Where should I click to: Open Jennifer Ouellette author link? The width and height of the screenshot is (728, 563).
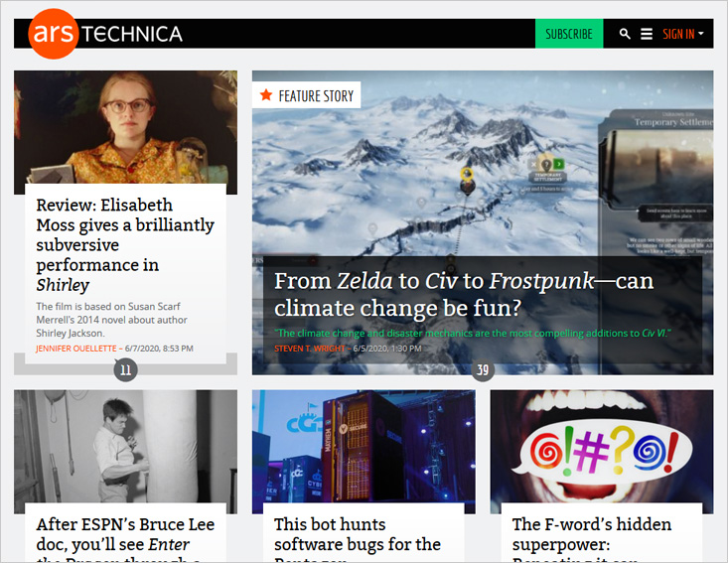click(x=76, y=349)
